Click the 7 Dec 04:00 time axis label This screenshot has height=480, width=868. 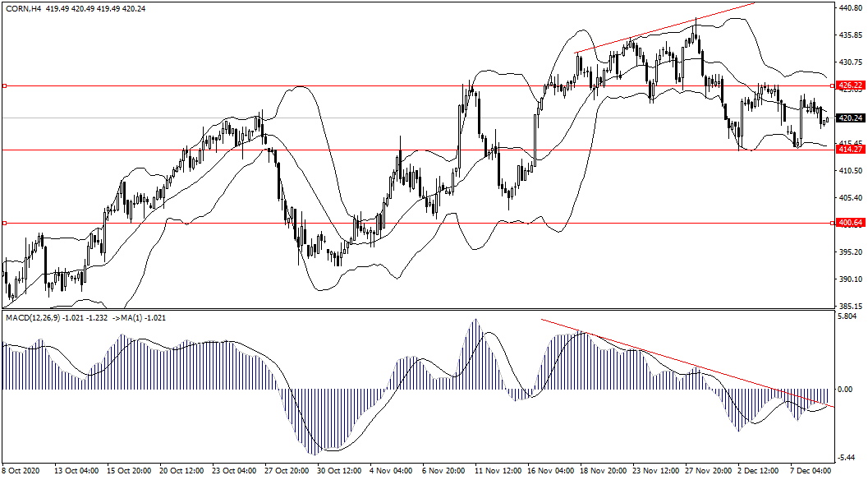pos(811,471)
